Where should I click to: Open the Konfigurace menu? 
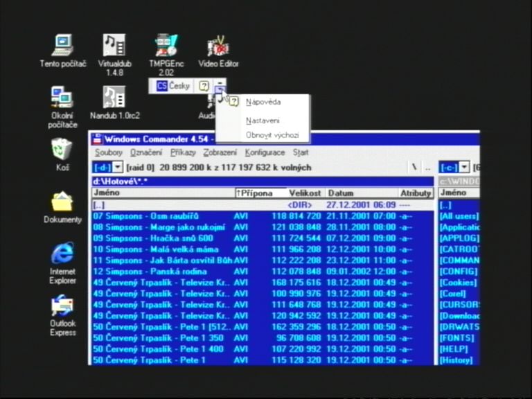click(265, 152)
